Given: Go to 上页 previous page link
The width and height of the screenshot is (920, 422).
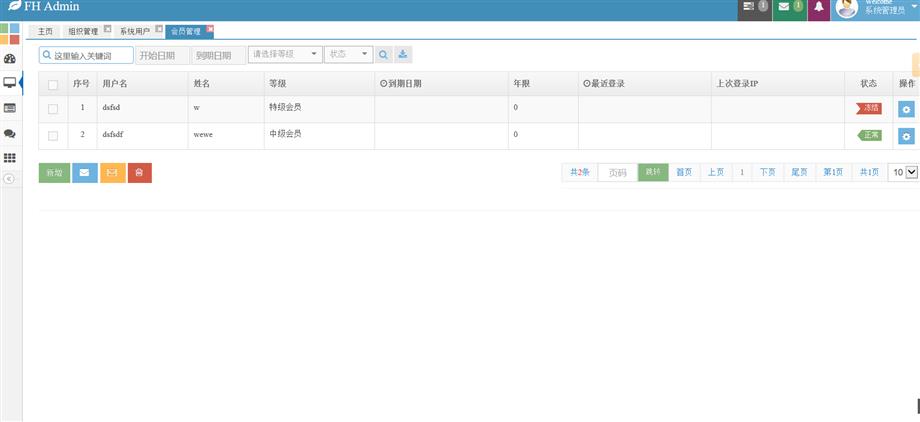Looking at the screenshot, I should pyautogui.click(x=715, y=172).
